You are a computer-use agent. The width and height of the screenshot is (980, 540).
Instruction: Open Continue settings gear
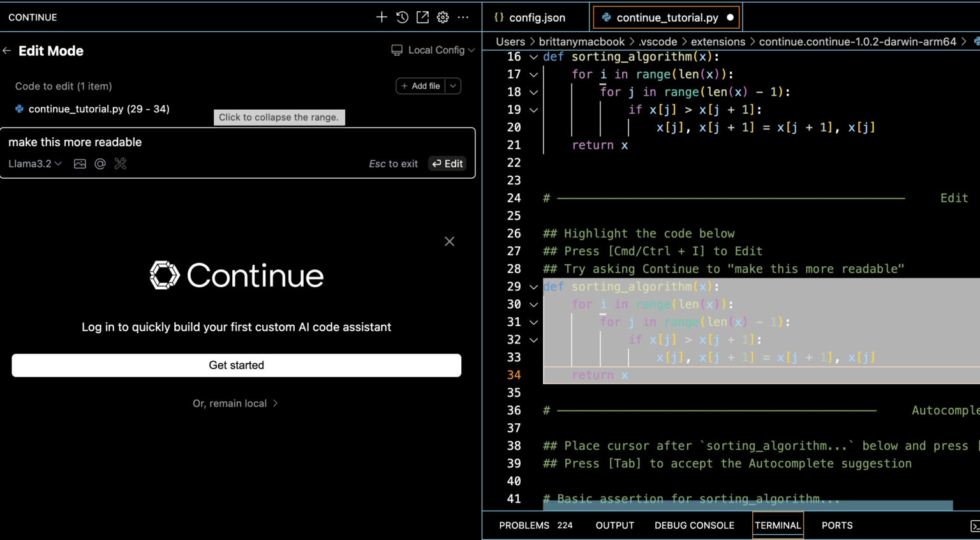[x=443, y=17]
